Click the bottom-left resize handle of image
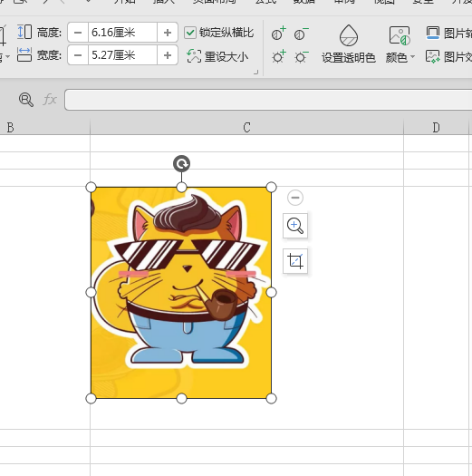Viewport: 472px width, 476px height. click(91, 398)
